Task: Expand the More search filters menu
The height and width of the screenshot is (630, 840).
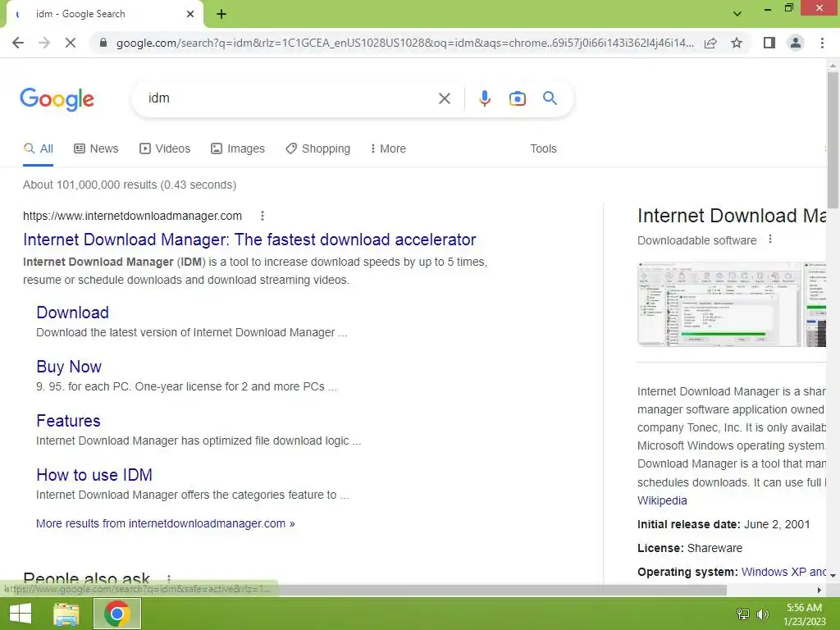Action: (x=388, y=149)
